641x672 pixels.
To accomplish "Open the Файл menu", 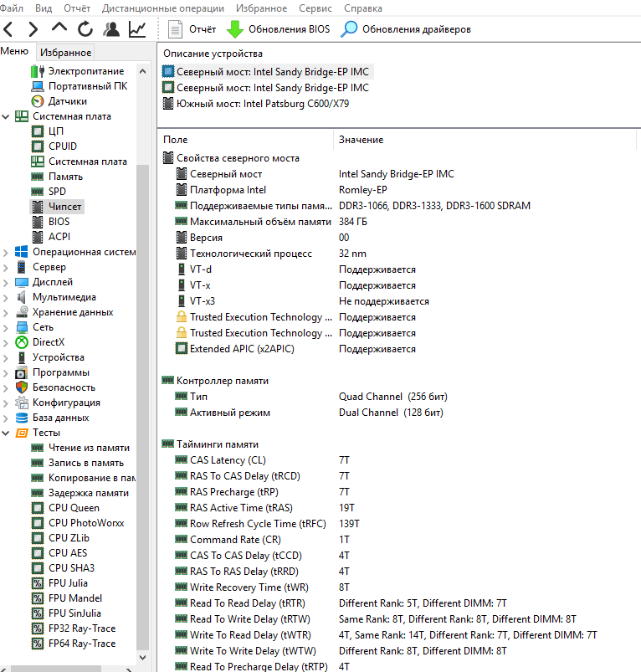I will coord(12,8).
